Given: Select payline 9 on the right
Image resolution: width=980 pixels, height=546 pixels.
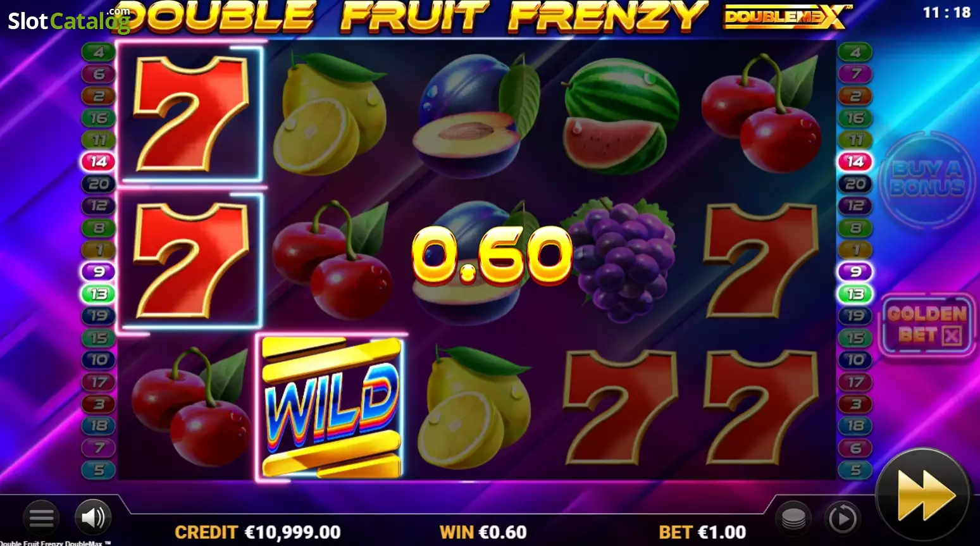Looking at the screenshot, I should click(x=855, y=271).
